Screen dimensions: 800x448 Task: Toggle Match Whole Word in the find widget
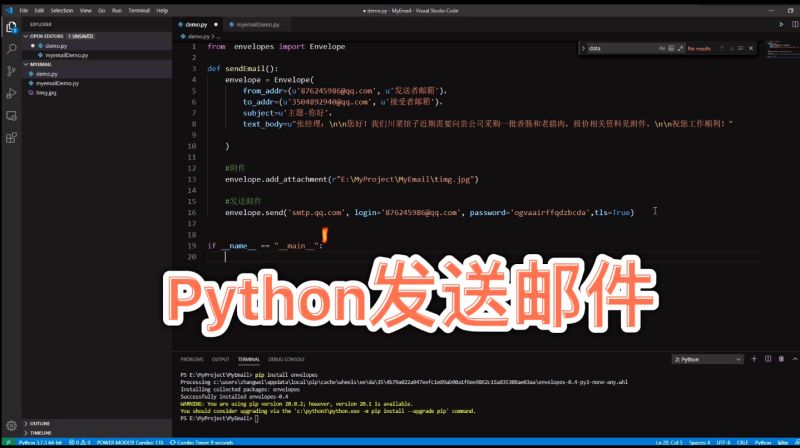click(x=671, y=48)
